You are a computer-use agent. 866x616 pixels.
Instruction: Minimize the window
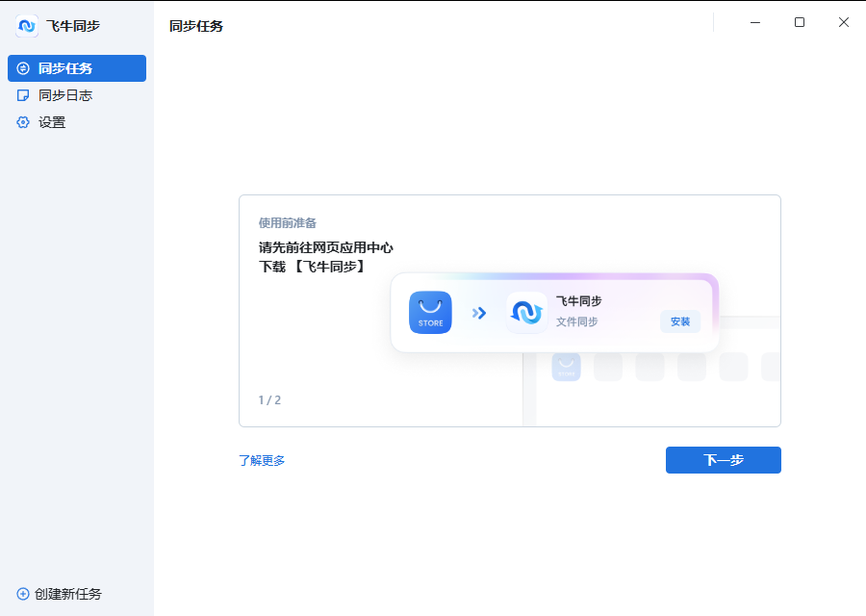click(755, 23)
